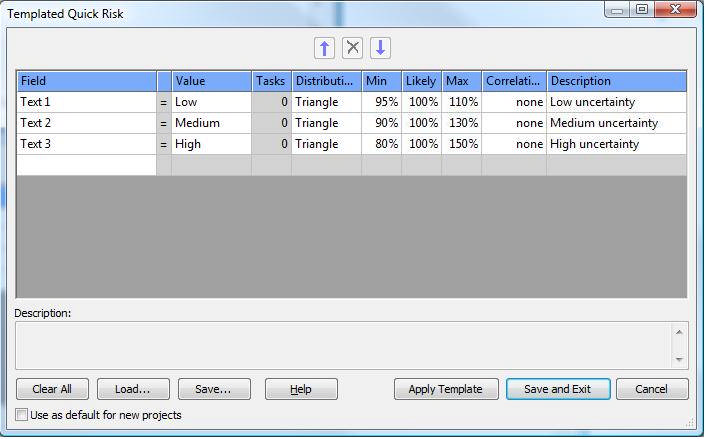This screenshot has height=439, width=706.
Task: Clear all template rows with Clear All
Action: pos(52,389)
